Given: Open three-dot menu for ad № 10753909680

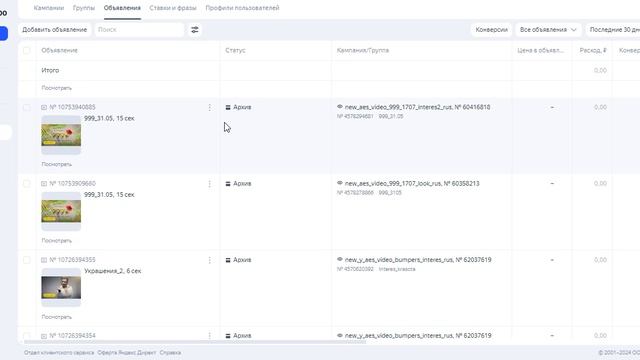Looking at the screenshot, I should tap(209, 184).
